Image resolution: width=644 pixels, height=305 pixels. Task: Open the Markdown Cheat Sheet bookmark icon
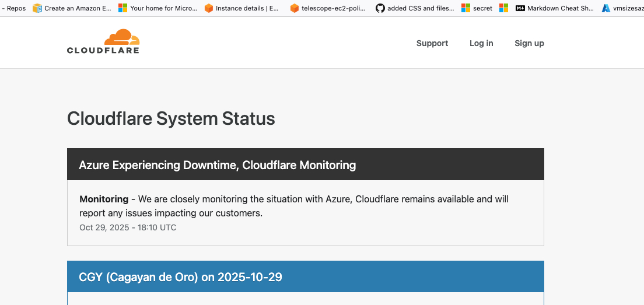coord(520,8)
